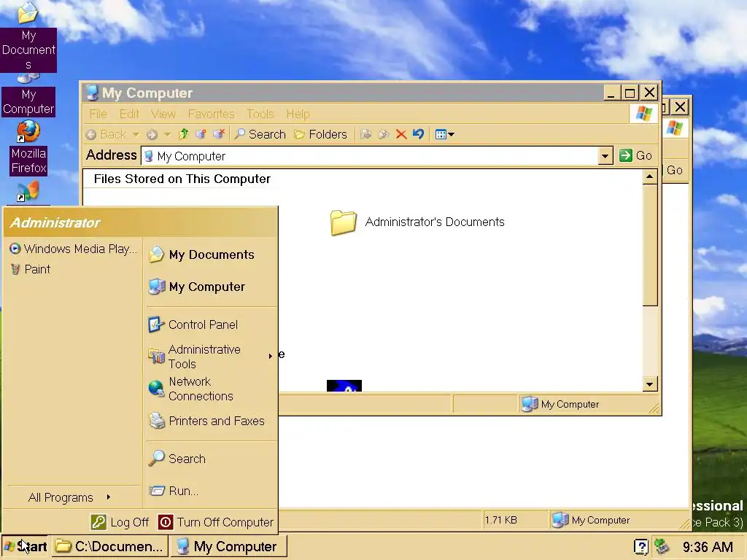Click Files Stored on This Computer header
The height and width of the screenshot is (560, 747).
click(x=182, y=179)
